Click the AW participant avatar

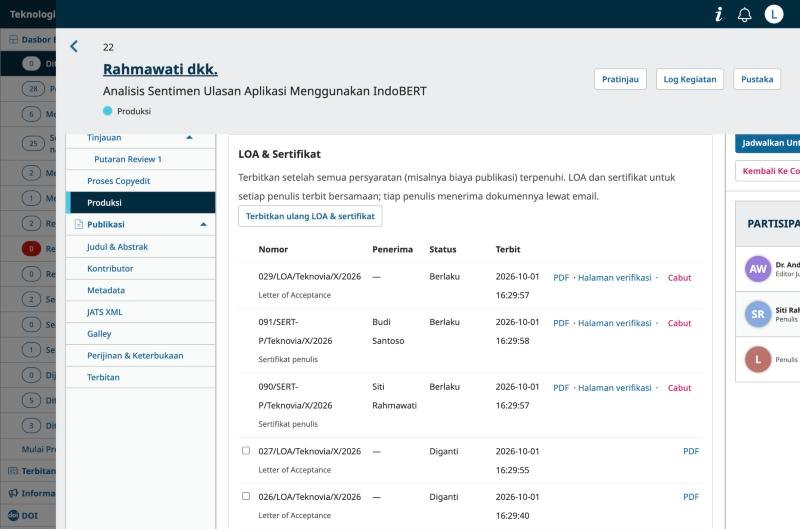pos(758,269)
